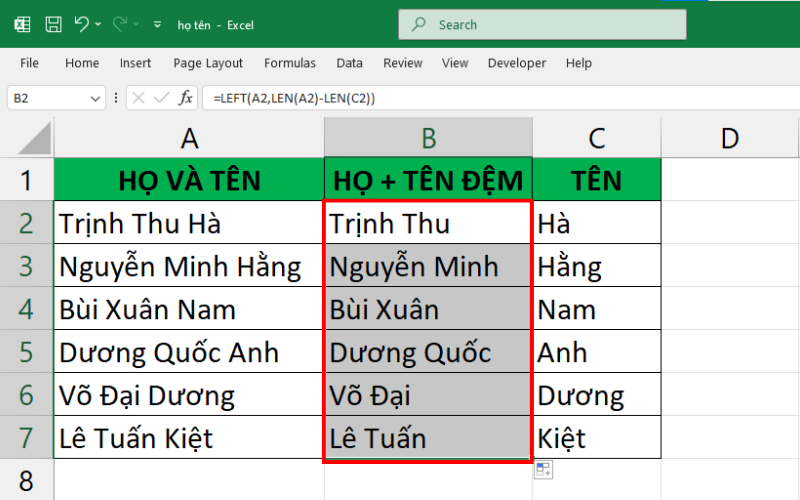Select column C cell Hà

[597, 222]
